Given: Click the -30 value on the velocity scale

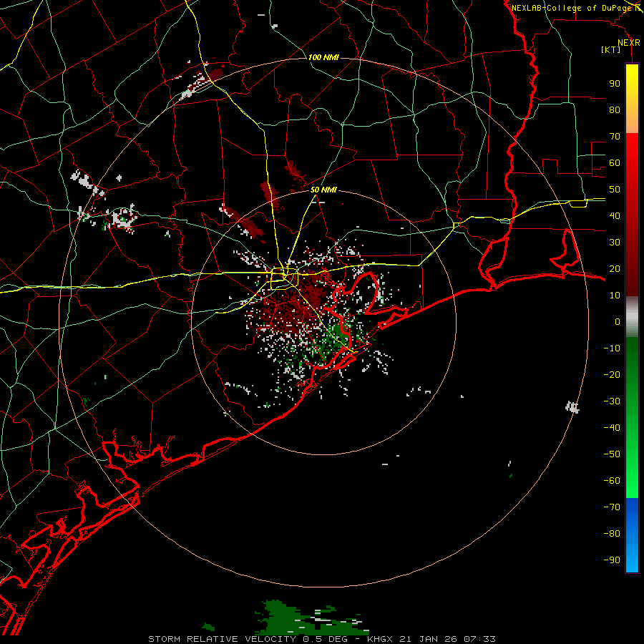Looking at the screenshot, I should point(612,401).
